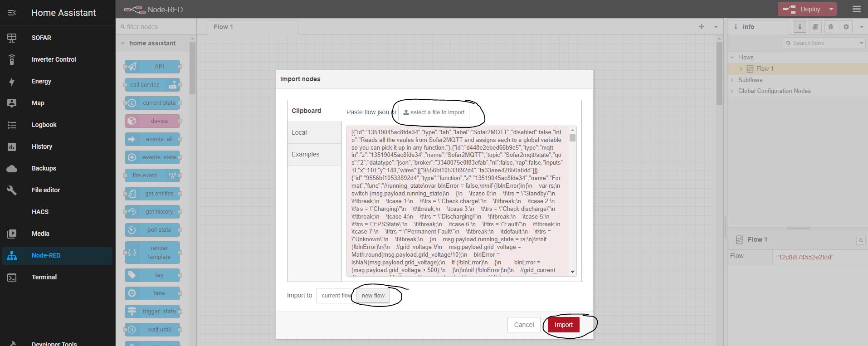
Task: Select the get entities node
Action: click(152, 194)
